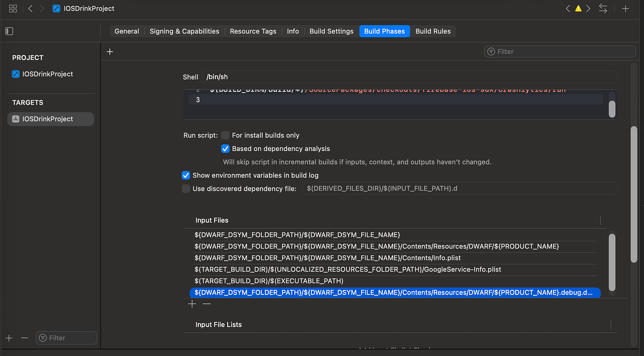Viewport: 644px width, 356px height.
Task: Add an input file with plus
Action: pyautogui.click(x=192, y=304)
